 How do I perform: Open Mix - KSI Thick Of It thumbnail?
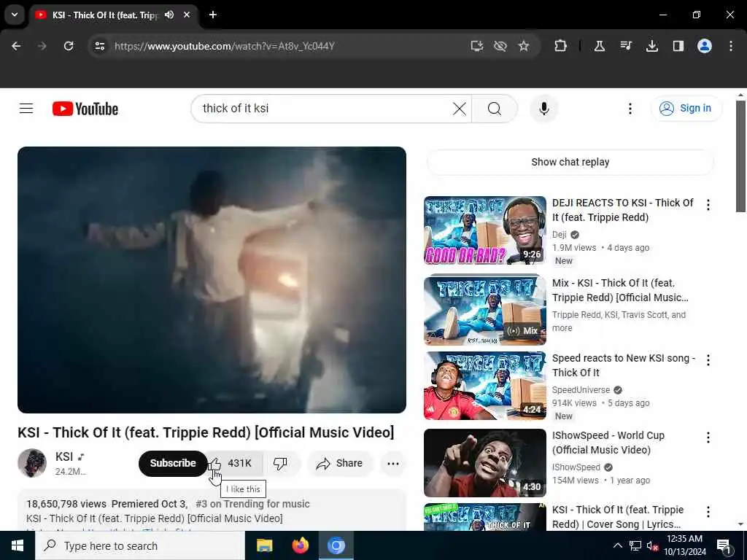click(484, 309)
